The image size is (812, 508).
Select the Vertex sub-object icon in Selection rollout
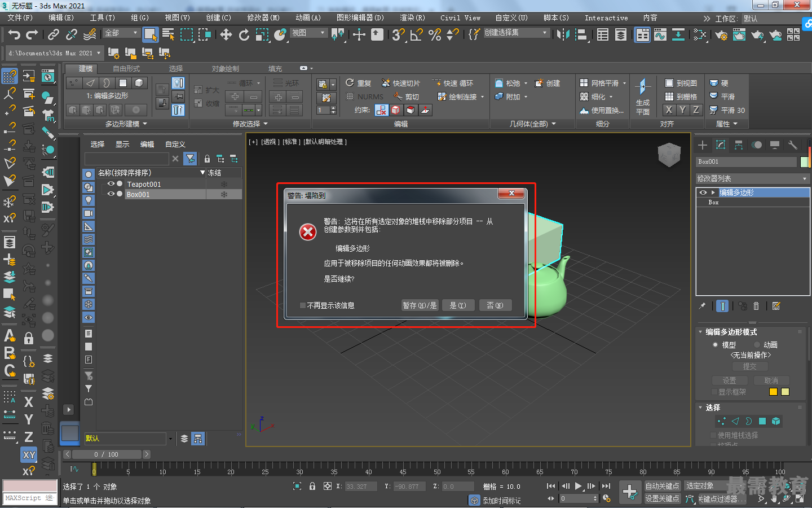click(x=721, y=421)
